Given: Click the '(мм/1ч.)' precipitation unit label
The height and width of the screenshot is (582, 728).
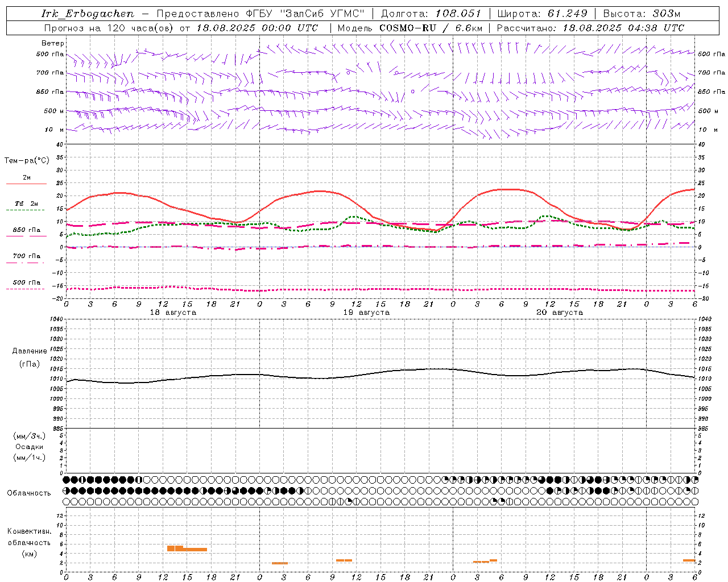Looking at the screenshot, I should (x=30, y=458).
